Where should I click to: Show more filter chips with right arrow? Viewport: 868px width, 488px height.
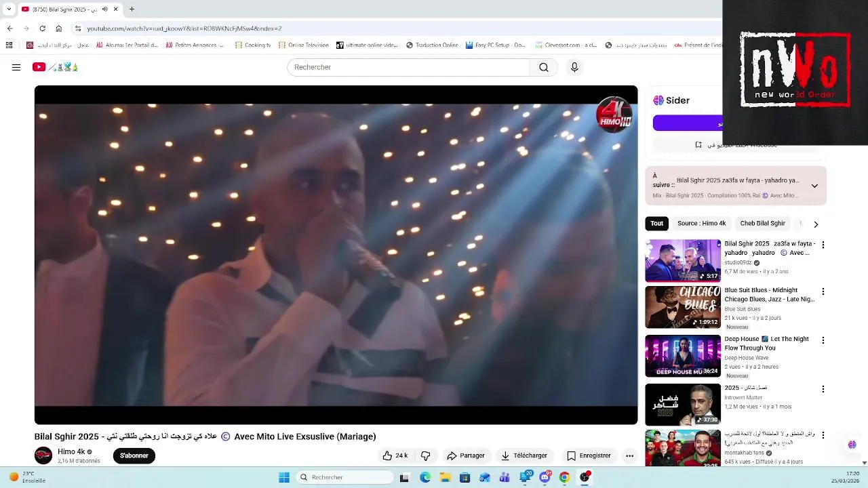816,224
